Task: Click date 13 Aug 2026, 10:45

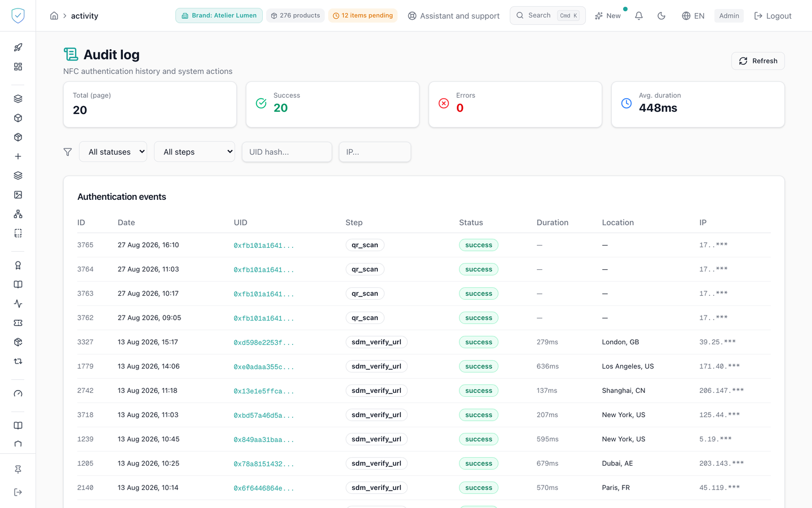Action: click(x=149, y=439)
